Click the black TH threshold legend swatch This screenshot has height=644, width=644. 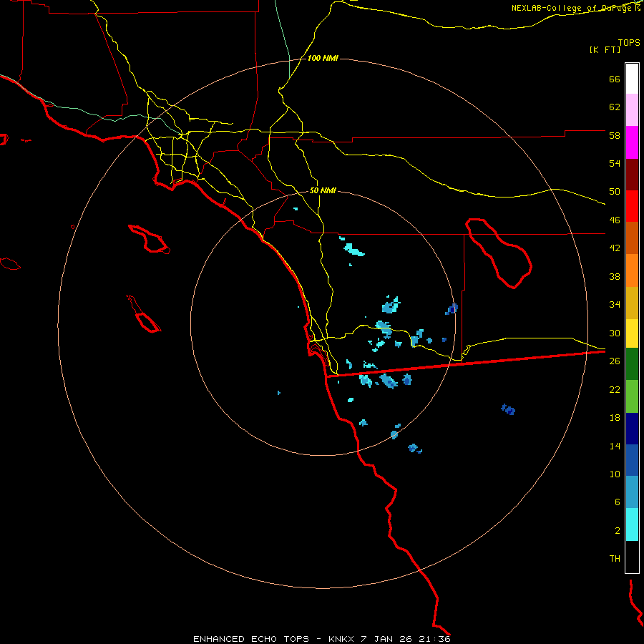pos(632,557)
